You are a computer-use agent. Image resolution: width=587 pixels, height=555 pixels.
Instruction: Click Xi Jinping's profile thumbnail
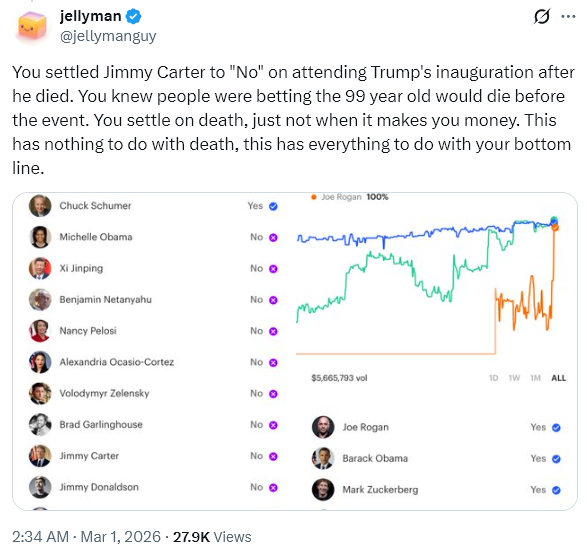coord(40,268)
